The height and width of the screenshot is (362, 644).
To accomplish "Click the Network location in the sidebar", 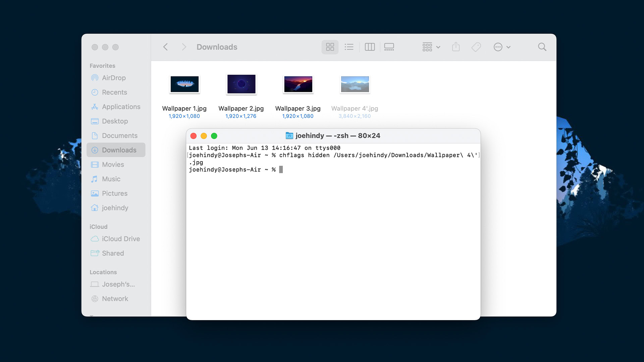I will coord(115,299).
